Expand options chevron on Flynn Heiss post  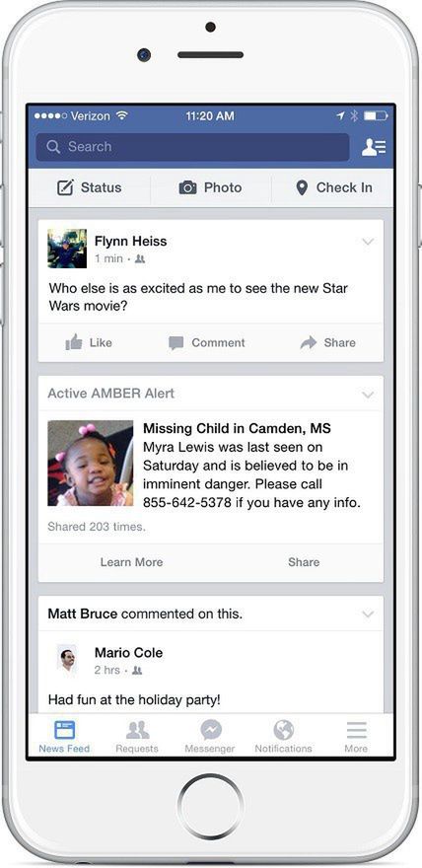[368, 242]
